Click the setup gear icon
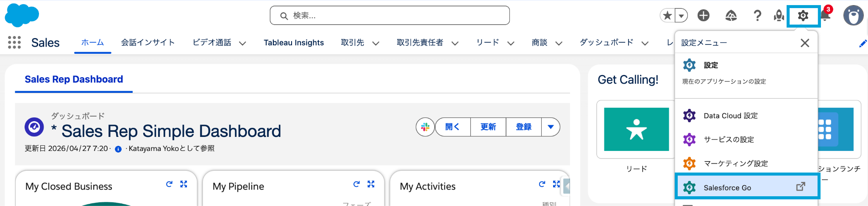Image resolution: width=868 pixels, height=206 pixels. click(803, 16)
